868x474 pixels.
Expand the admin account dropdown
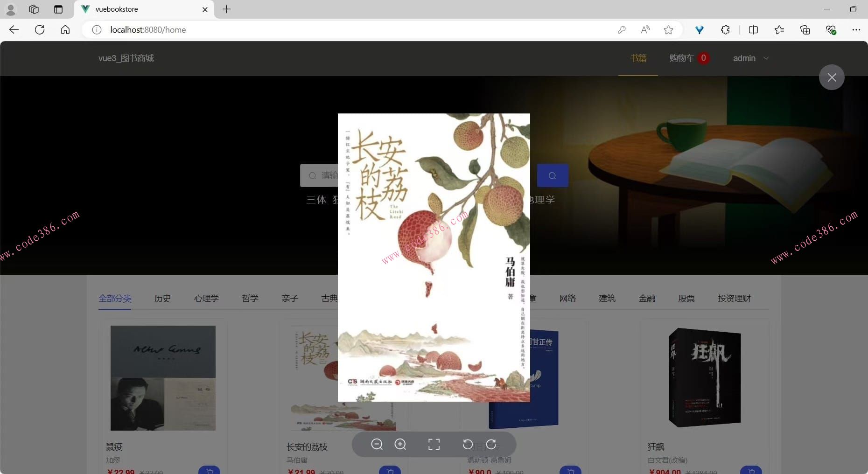[750, 58]
